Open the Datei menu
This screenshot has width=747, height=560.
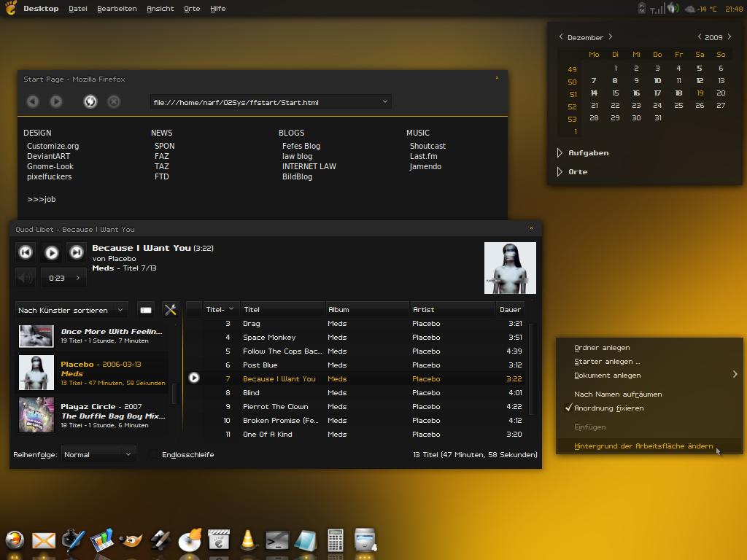77,9
